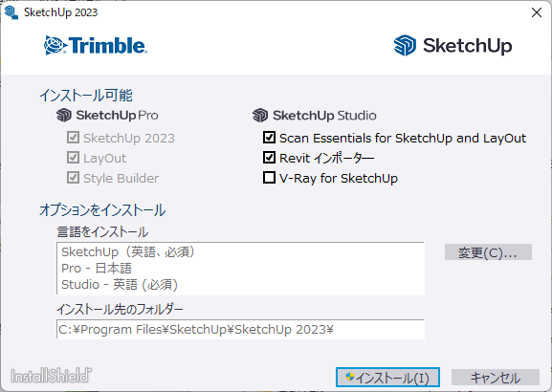This screenshot has width=552, height=392.
Task: Click the Trimble logo in the header
Action: (x=96, y=45)
